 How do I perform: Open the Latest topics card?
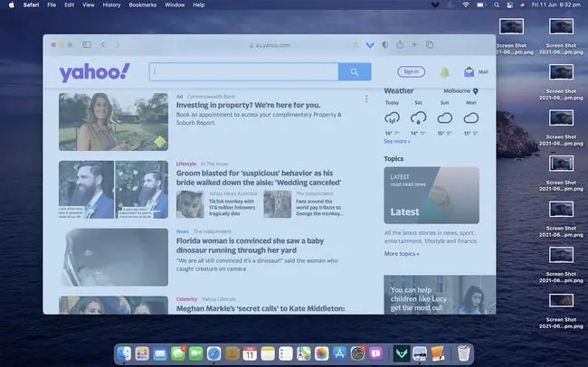coord(432,195)
